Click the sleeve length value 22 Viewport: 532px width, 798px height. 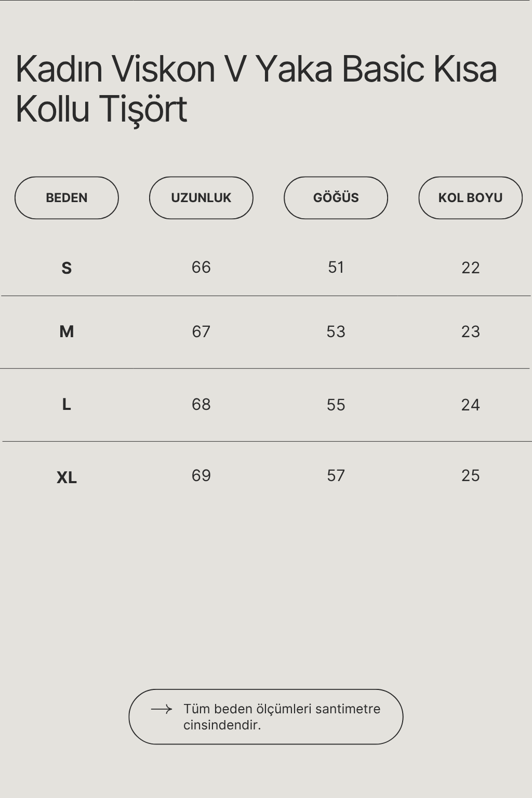click(470, 268)
